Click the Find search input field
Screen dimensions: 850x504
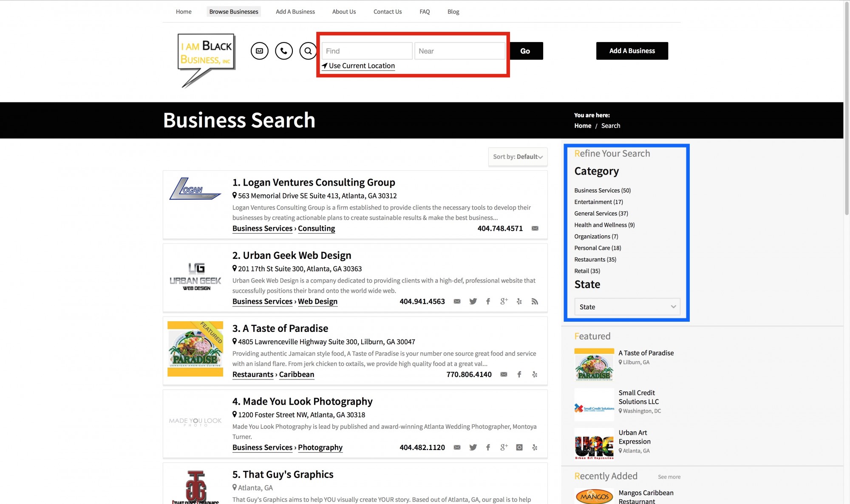(x=367, y=51)
